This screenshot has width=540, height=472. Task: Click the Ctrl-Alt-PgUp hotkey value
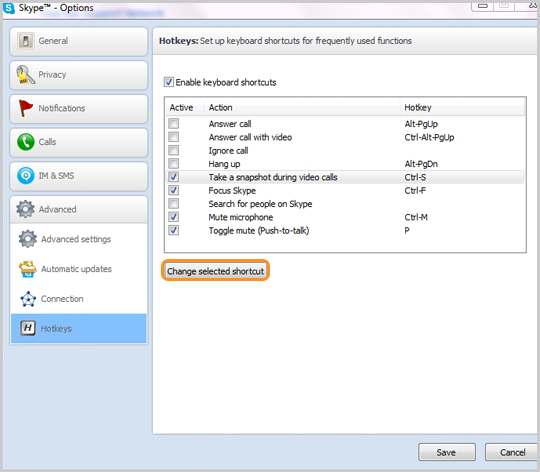(429, 137)
